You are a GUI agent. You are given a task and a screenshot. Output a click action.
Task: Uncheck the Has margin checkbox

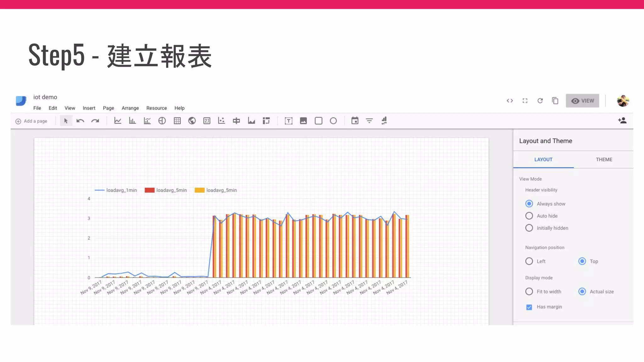[529, 307]
